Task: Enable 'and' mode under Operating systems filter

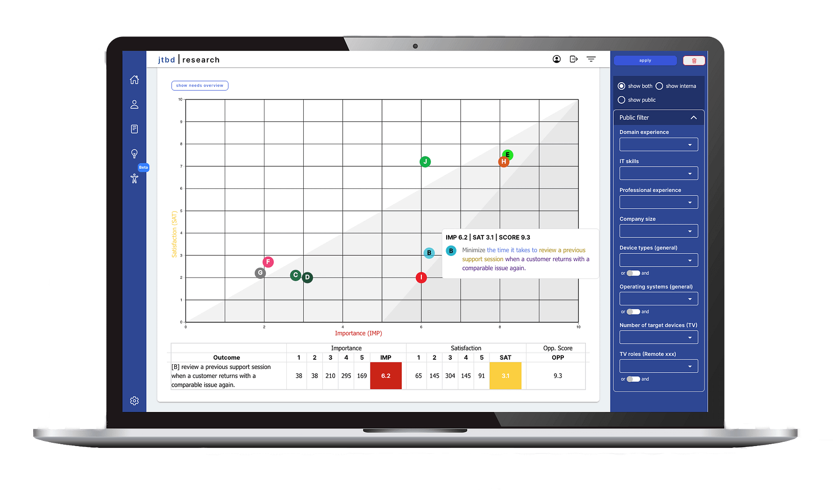Action: [x=634, y=312]
